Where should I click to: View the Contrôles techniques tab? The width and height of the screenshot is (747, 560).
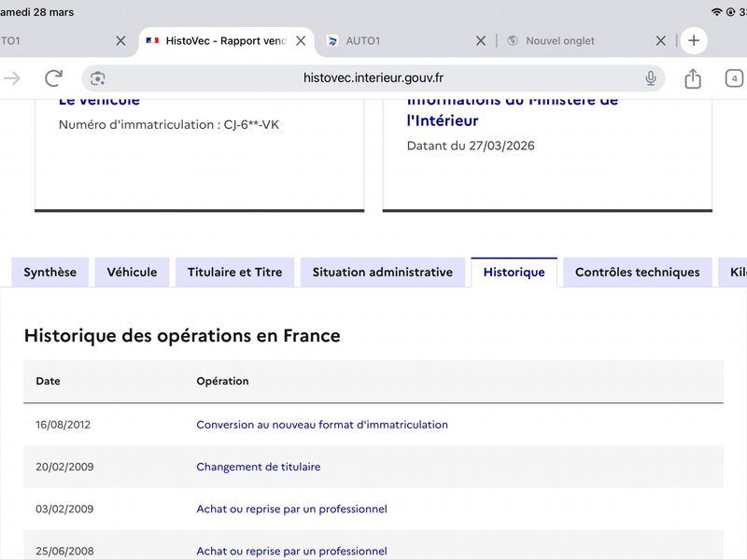coord(637,273)
